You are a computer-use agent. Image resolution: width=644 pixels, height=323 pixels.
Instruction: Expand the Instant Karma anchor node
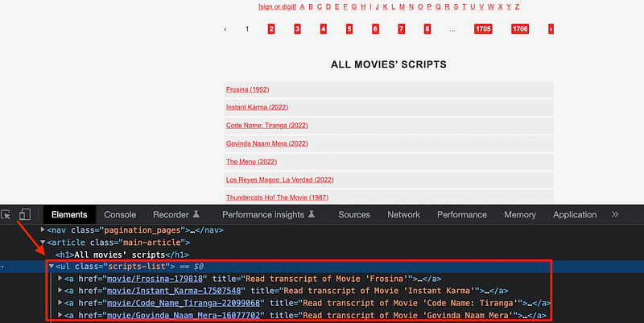[x=60, y=290]
